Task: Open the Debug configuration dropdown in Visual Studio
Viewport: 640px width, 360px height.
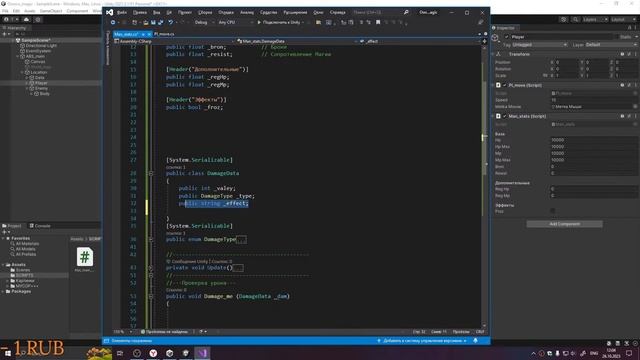Action: [x=203, y=22]
